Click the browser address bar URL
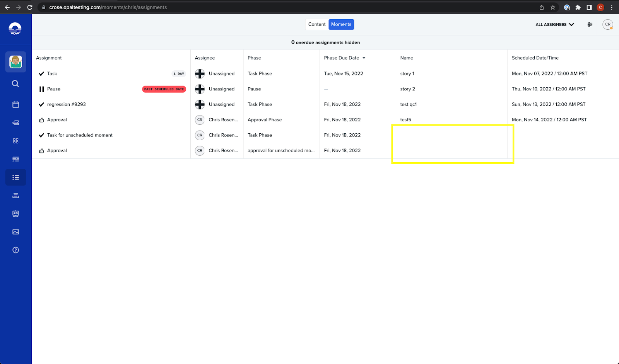The width and height of the screenshot is (619, 364). [x=108, y=7]
